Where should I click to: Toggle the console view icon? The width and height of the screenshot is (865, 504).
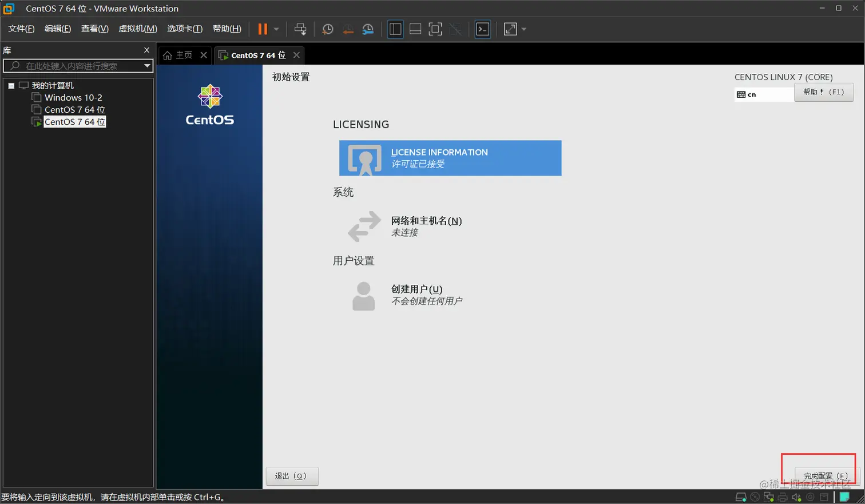pyautogui.click(x=483, y=29)
